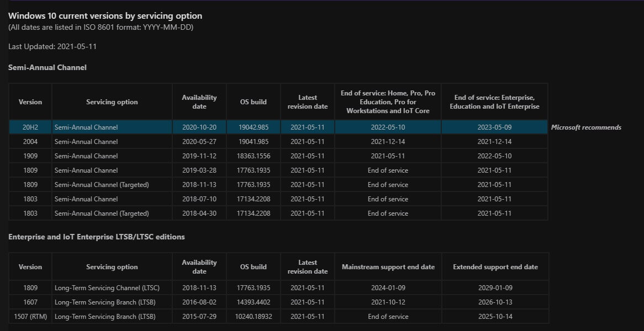The width and height of the screenshot is (644, 331).
Task: Click the "Microsoft recommends" label
Action: [x=586, y=127]
